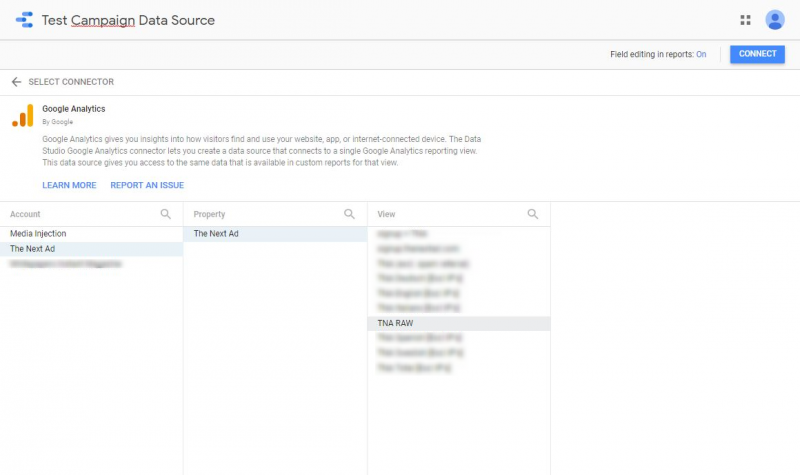Click the SELECT CONNECTOR label
Image resolution: width=800 pixels, height=475 pixels.
click(x=71, y=82)
